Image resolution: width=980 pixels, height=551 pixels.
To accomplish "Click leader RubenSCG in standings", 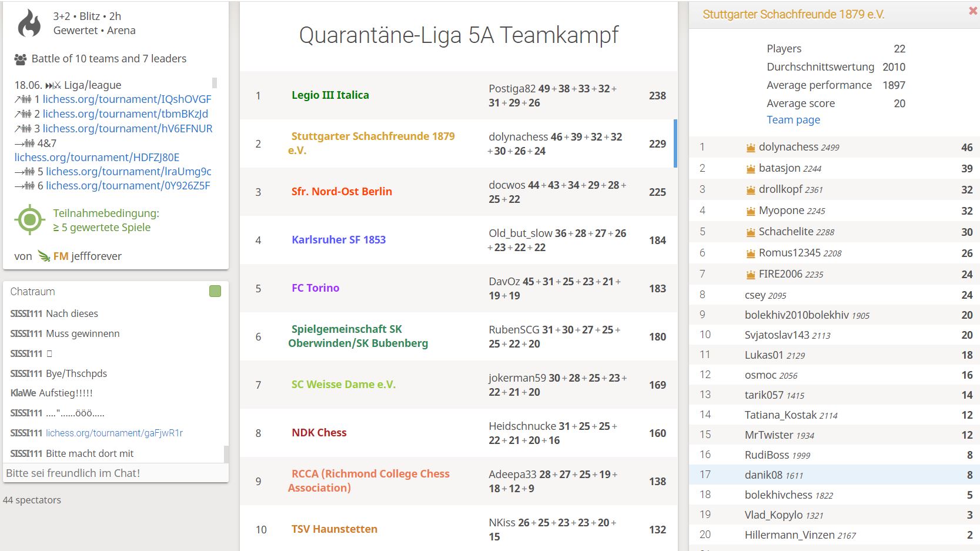I will point(514,330).
